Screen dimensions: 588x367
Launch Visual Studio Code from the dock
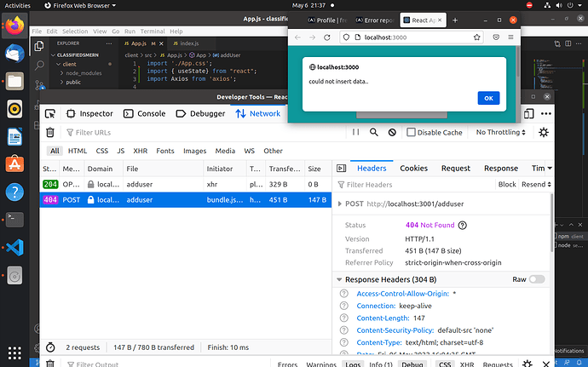(14, 248)
